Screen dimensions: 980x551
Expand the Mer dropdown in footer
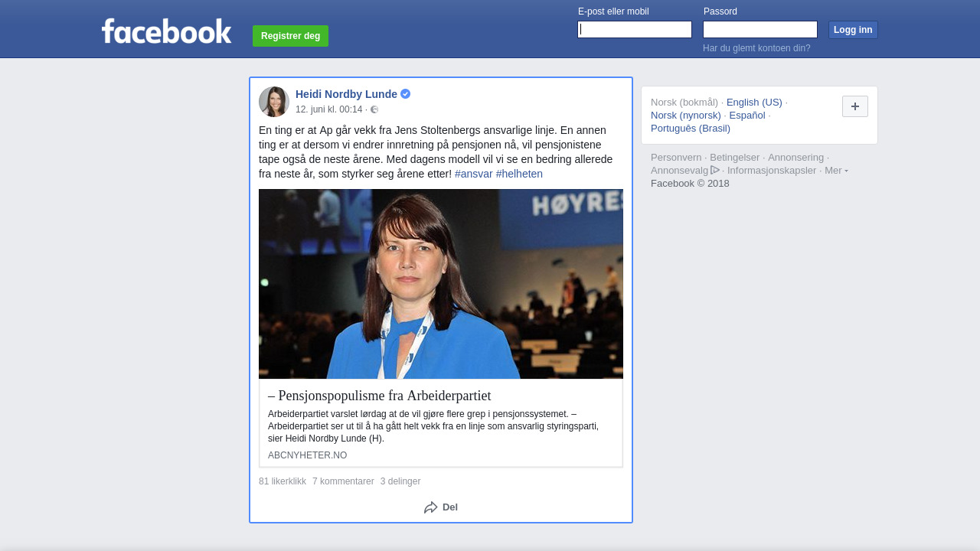[x=836, y=170]
